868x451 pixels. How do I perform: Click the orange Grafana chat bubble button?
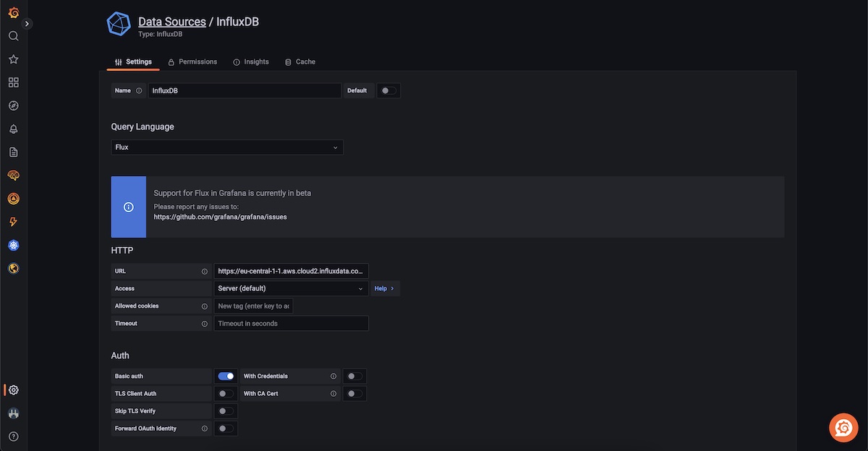[x=843, y=428]
